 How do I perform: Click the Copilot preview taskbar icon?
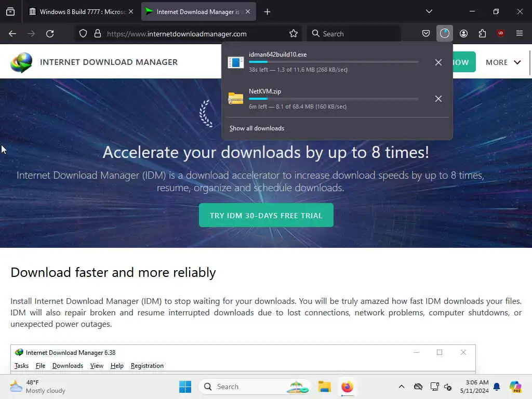pos(515,387)
